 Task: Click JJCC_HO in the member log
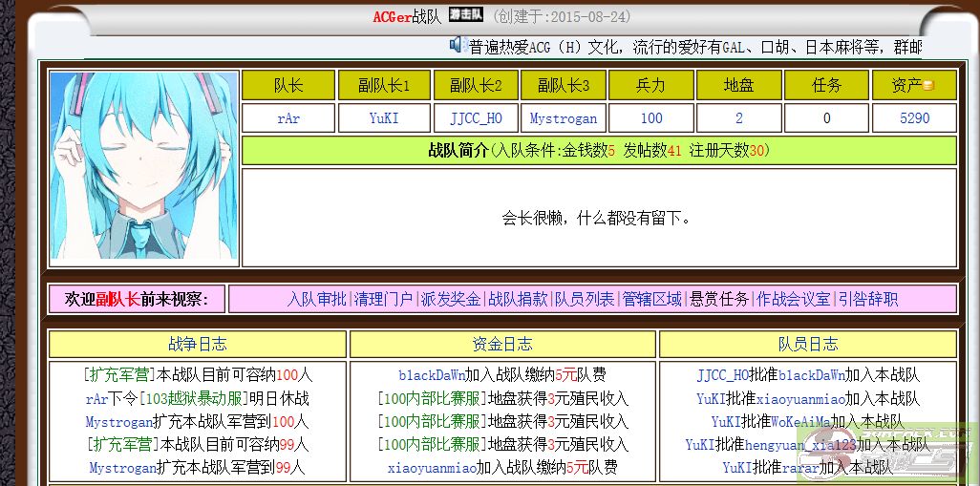tap(723, 375)
